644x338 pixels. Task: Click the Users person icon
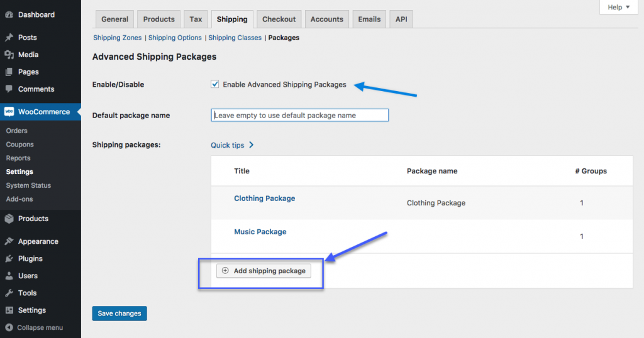point(9,276)
